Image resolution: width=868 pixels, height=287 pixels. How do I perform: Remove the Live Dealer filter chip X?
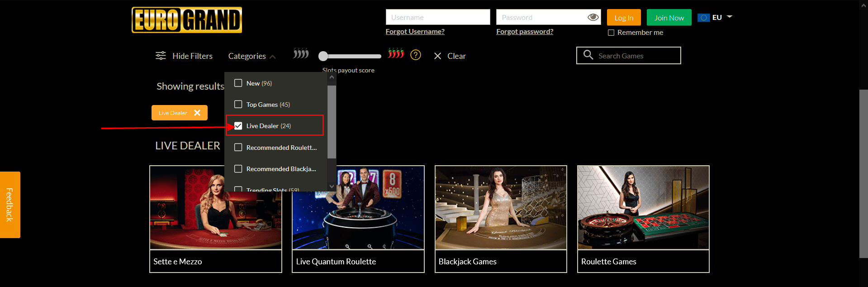click(x=197, y=113)
